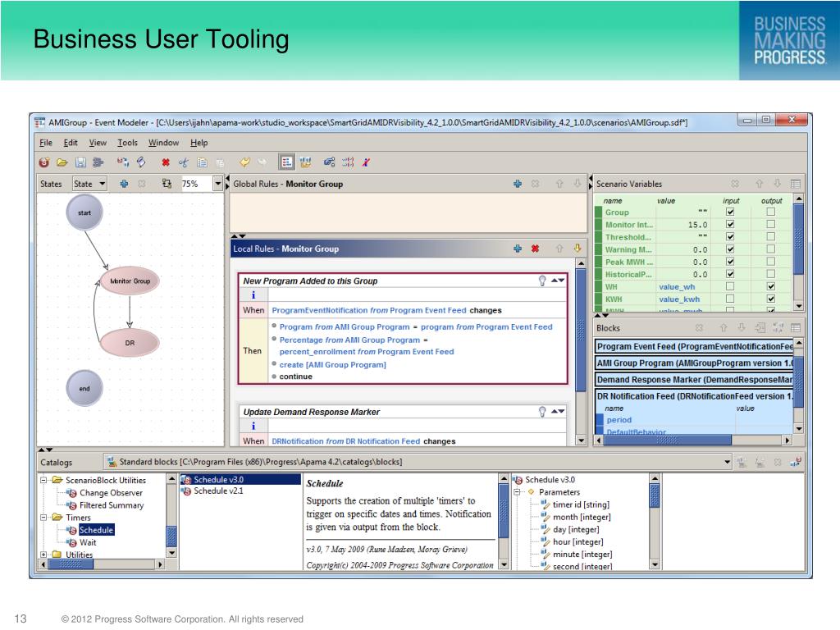Click lightbulb on Update Demand Response rule
840x630 pixels.
[x=542, y=412]
